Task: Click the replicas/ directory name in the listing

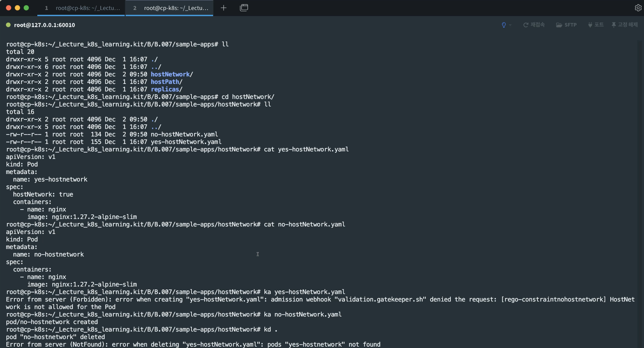Action: coord(165,89)
